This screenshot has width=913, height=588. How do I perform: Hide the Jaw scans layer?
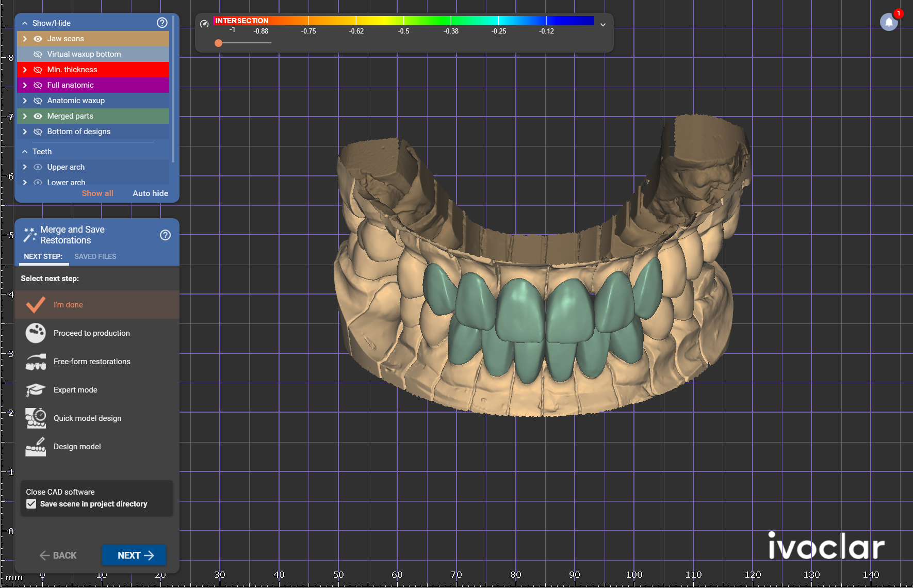coord(38,39)
